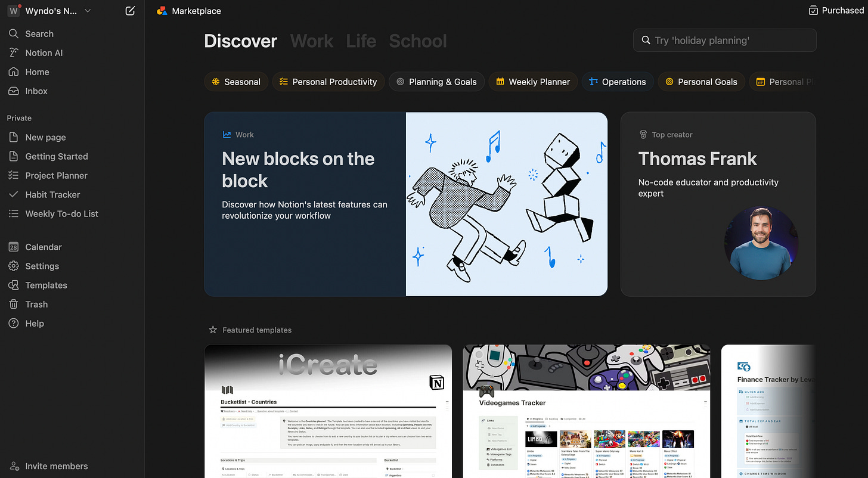Viewport: 868px width, 478px height.
Task: Click the new page compose icon
Action: click(131, 11)
